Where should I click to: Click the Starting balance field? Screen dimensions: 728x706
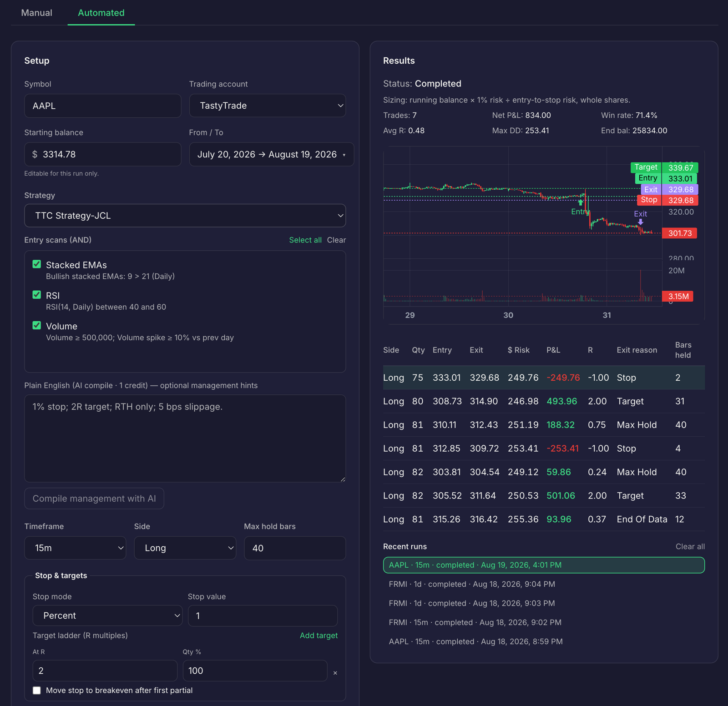[103, 154]
